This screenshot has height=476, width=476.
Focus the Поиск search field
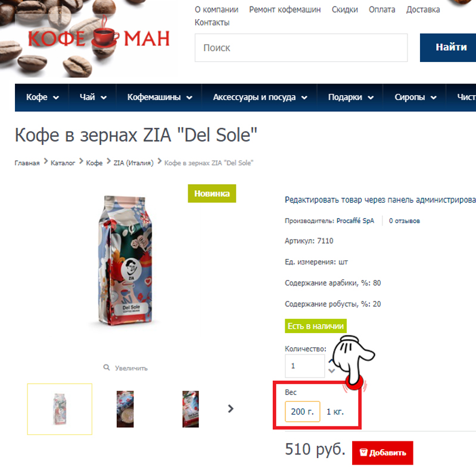pyautogui.click(x=301, y=48)
